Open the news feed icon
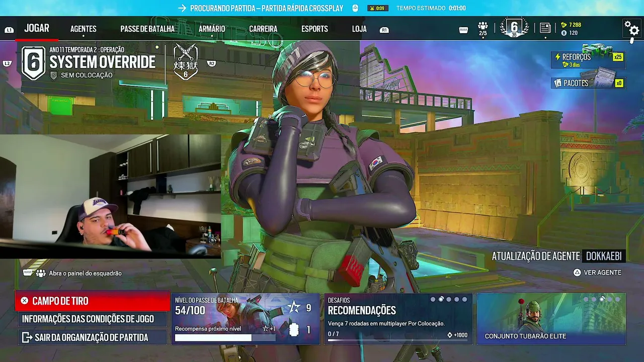The height and width of the screenshot is (362, 644). [x=545, y=28]
